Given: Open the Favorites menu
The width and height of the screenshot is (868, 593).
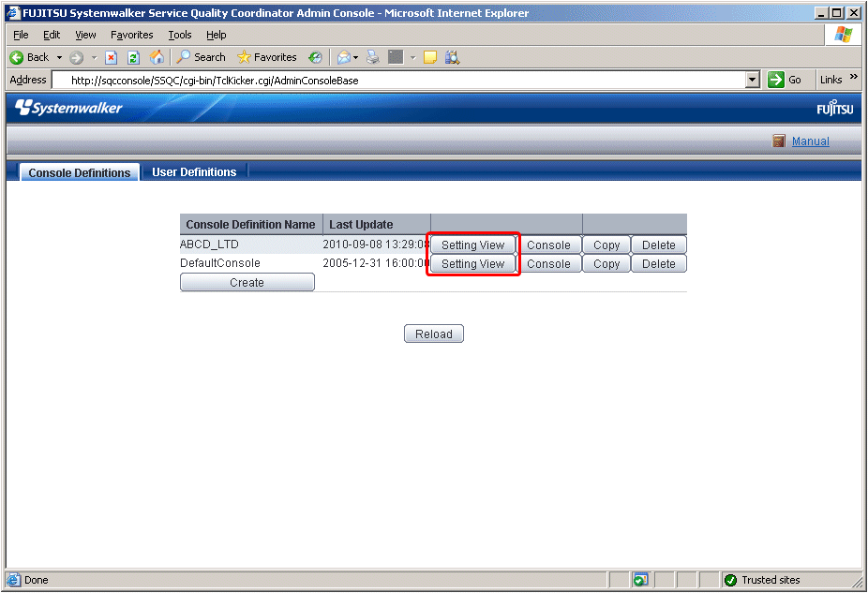Looking at the screenshot, I should (x=132, y=35).
